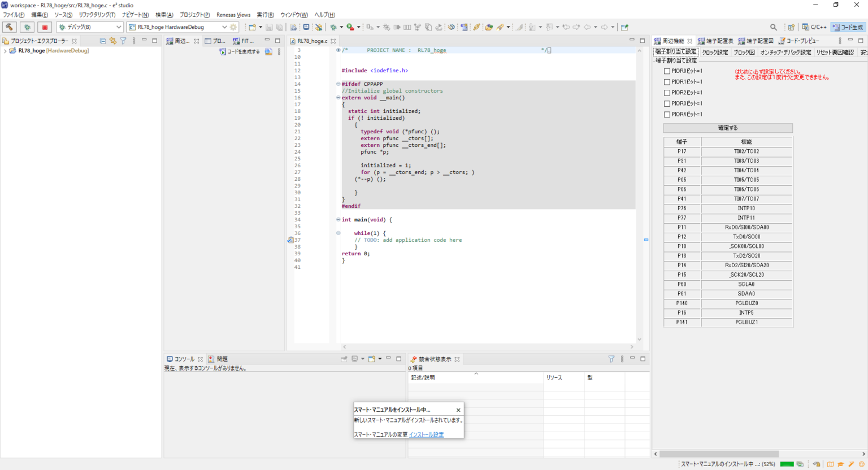This screenshot has width=868, height=470.
Task: Check the PIOR2ビット=1 option
Action: coord(667,93)
